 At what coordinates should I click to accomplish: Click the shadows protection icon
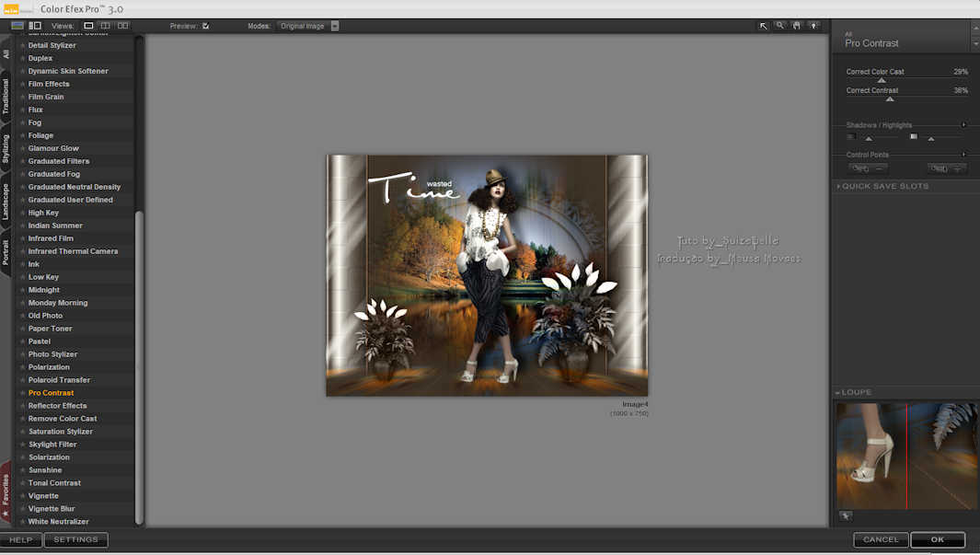(851, 136)
